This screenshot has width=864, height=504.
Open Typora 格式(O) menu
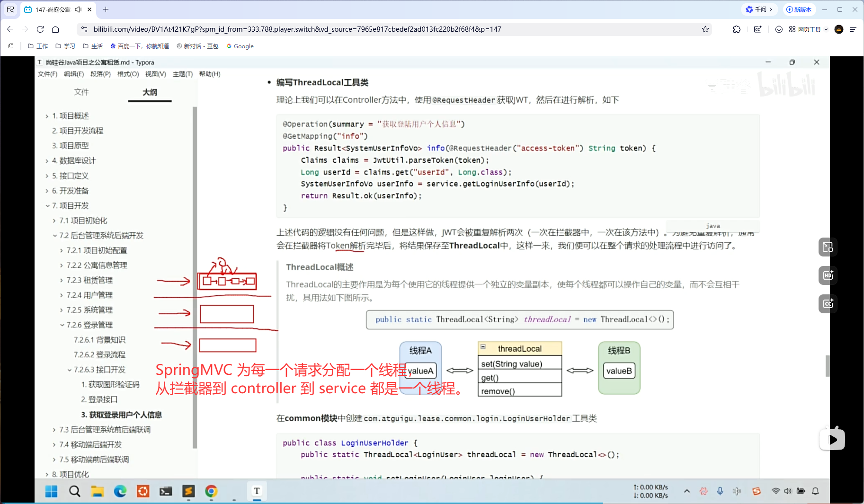click(128, 74)
